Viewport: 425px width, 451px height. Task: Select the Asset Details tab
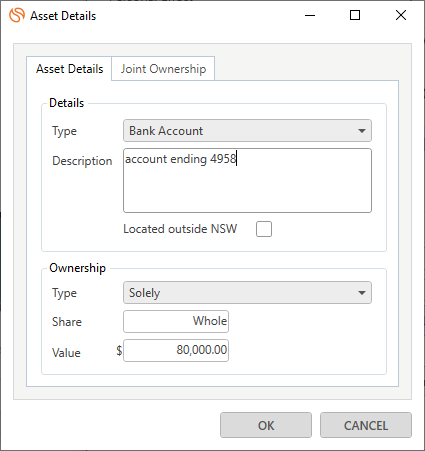point(69,69)
